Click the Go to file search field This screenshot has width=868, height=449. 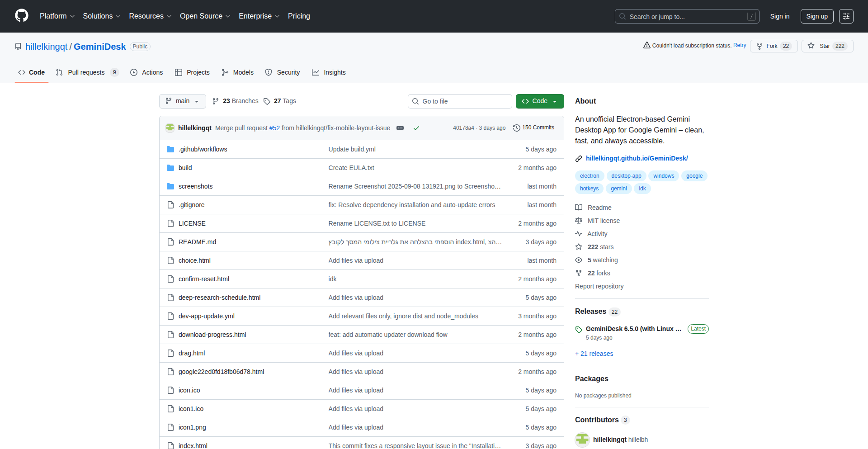tap(460, 101)
